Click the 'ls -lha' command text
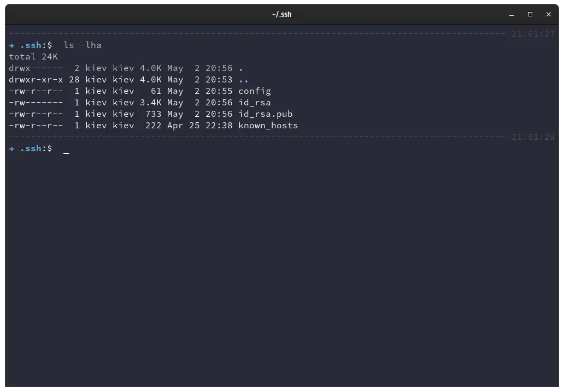 (83, 45)
